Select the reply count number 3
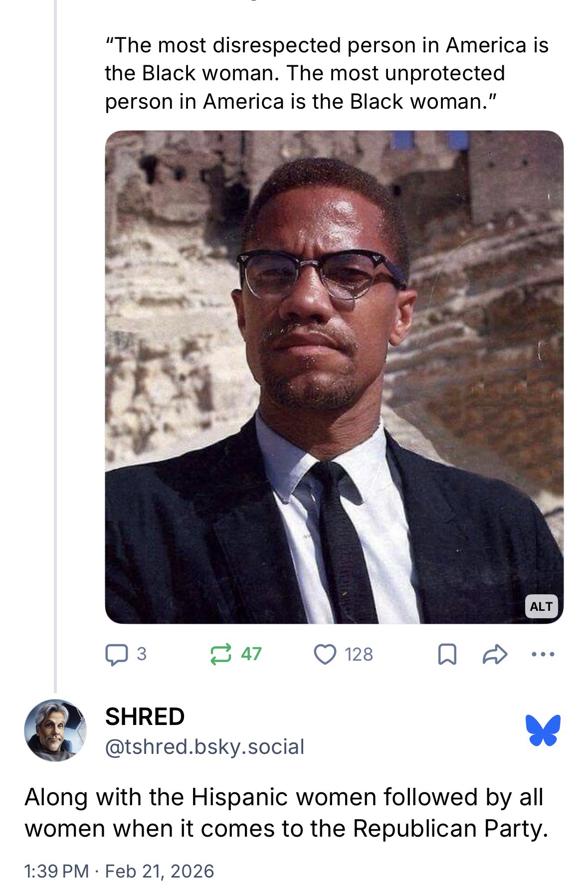588x895 pixels. tap(142, 654)
